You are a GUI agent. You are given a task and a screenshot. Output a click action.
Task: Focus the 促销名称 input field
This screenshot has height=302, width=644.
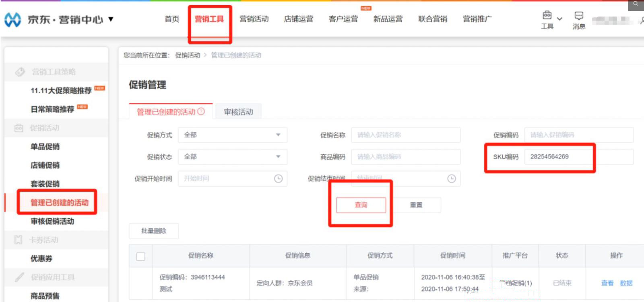coord(406,135)
